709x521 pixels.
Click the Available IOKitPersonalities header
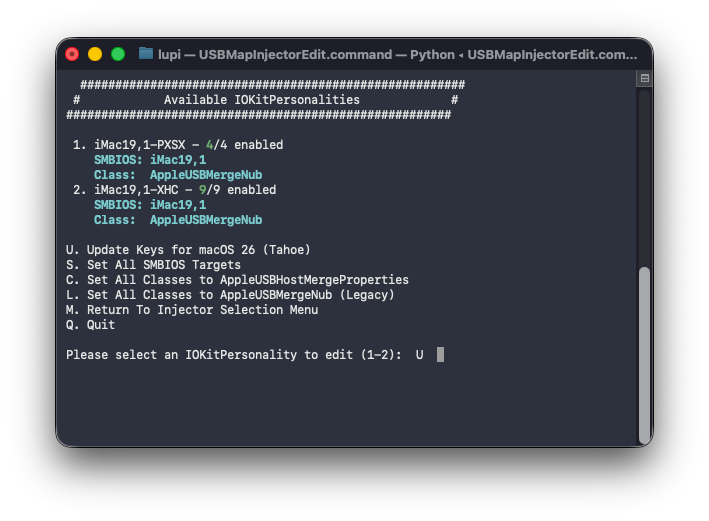click(x=262, y=99)
